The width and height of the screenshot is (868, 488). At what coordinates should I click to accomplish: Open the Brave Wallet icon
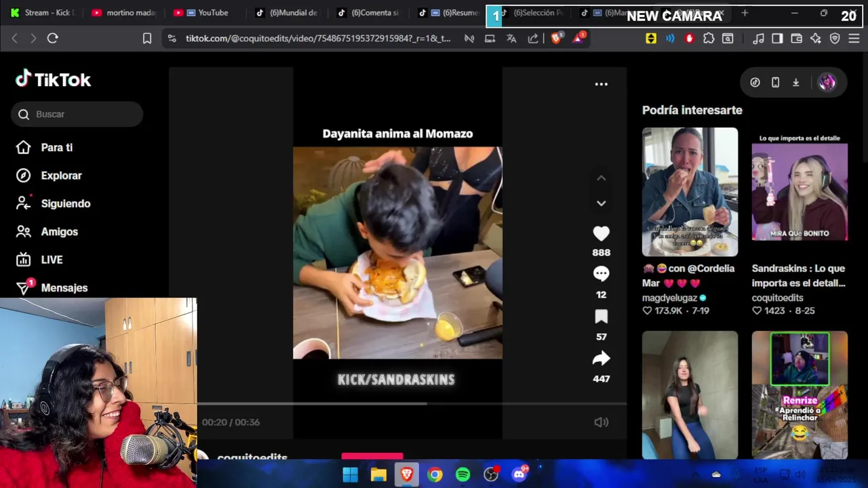click(x=797, y=39)
